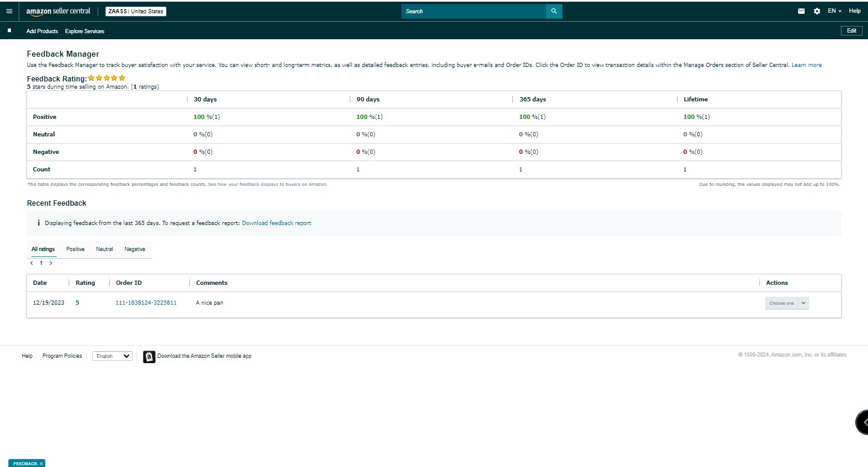Click into the Search input field
The width and height of the screenshot is (868, 467).
click(474, 11)
